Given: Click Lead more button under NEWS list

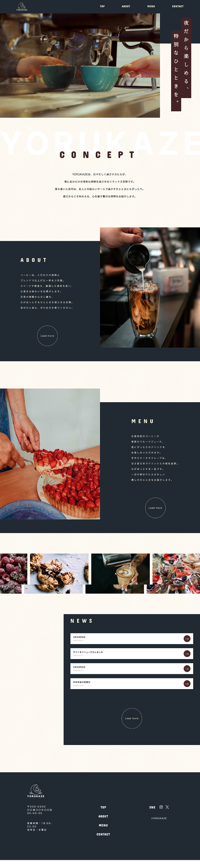Looking at the screenshot, I should (132, 719).
